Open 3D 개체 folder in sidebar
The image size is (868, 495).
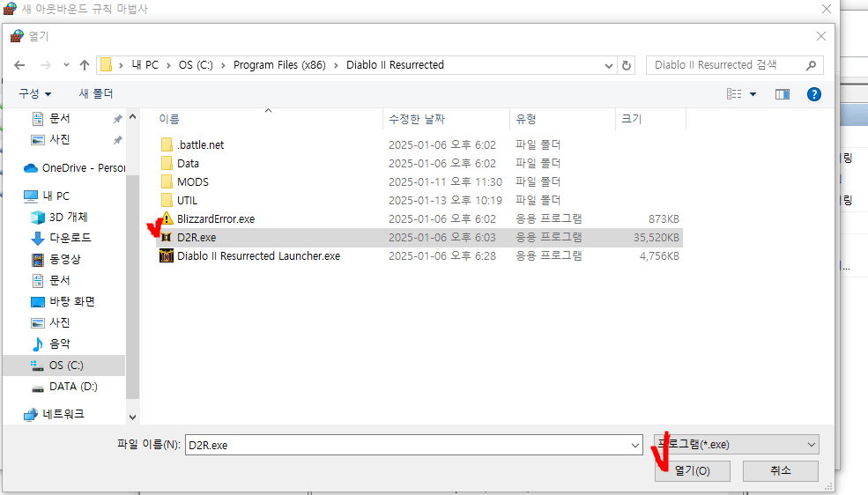(60, 217)
